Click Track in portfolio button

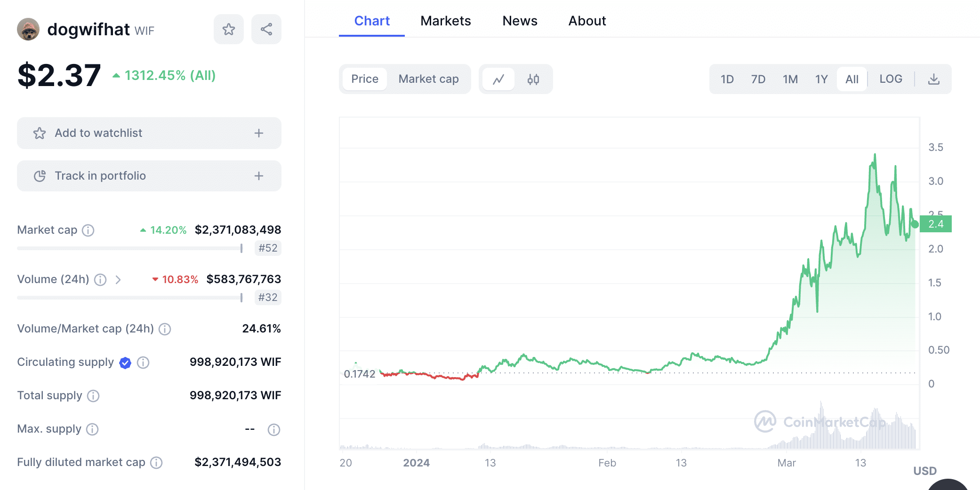149,176
